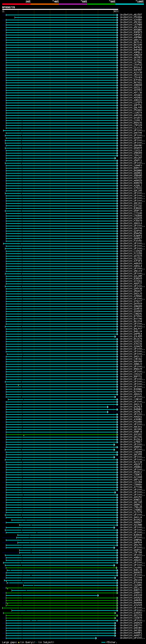The height and width of the screenshot is (644, 146).
Task: Select the UniRef100_C5YF43 label
Action: [131, 65]
